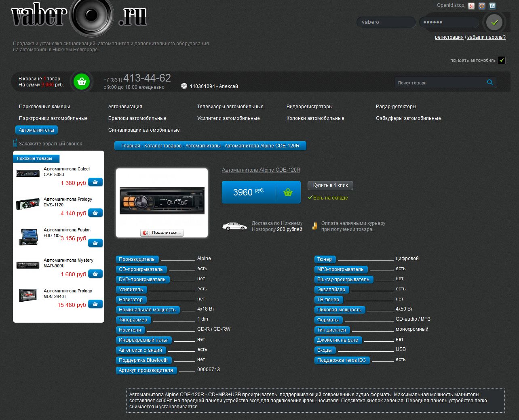Open Видеорегистраторы category
The width and height of the screenshot is (519, 420).
click(310, 107)
